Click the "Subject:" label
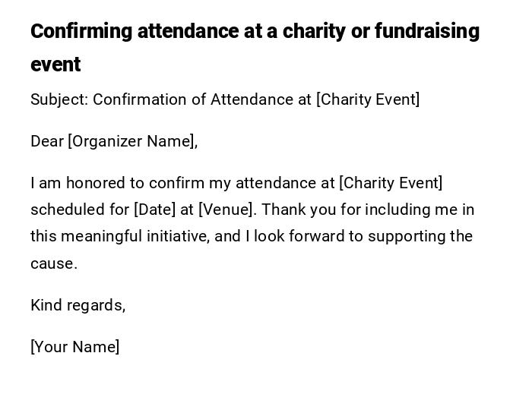This screenshot has height=394, width=532. pos(59,100)
